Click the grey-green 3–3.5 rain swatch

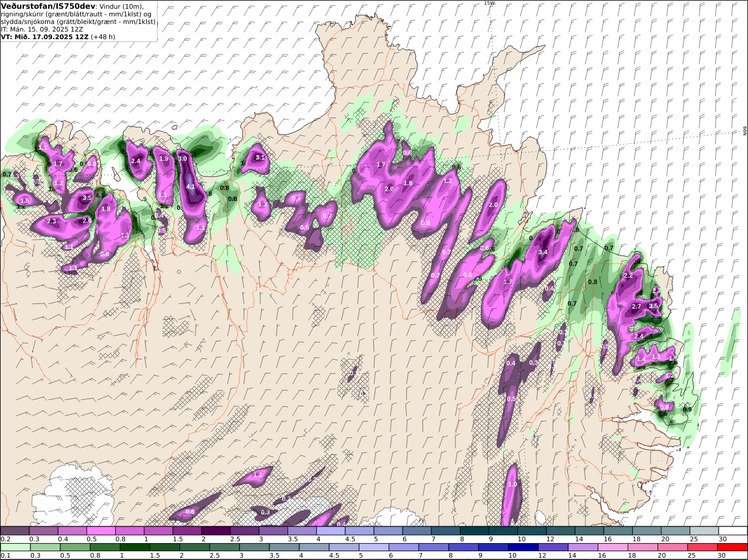tap(254, 547)
